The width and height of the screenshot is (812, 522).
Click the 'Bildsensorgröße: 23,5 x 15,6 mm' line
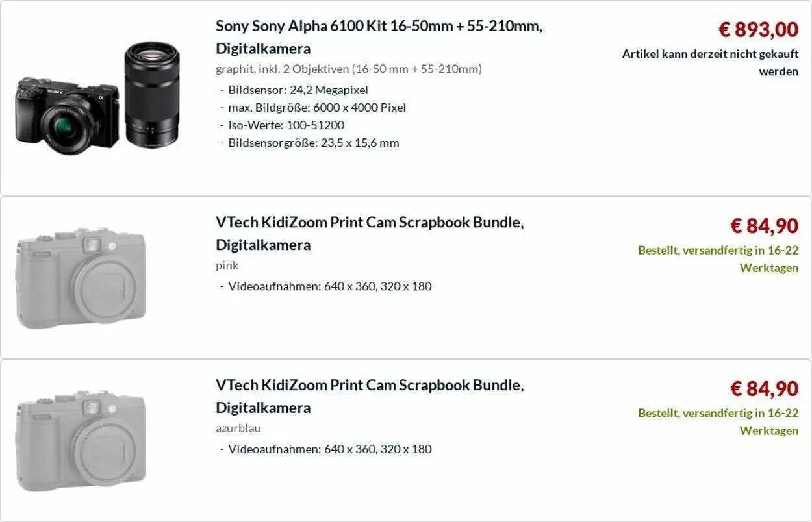pos(313,143)
